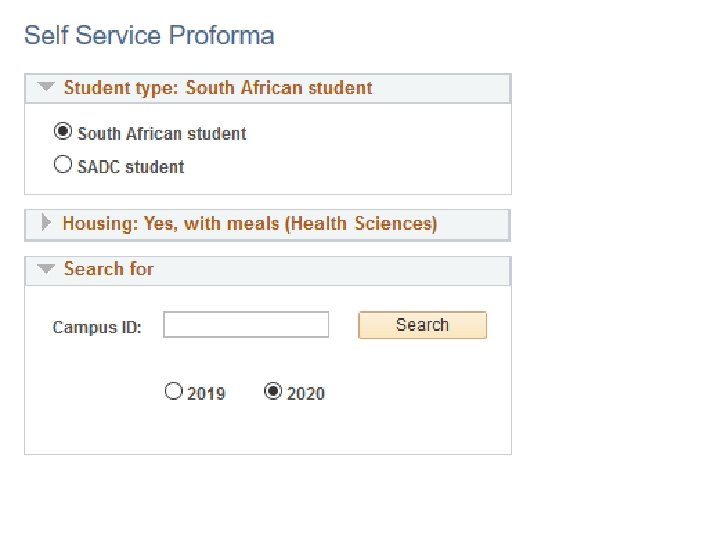Click the '(Health Sciences)' text in Housing header
Viewport: 720px width, 540px height.
[362, 224]
